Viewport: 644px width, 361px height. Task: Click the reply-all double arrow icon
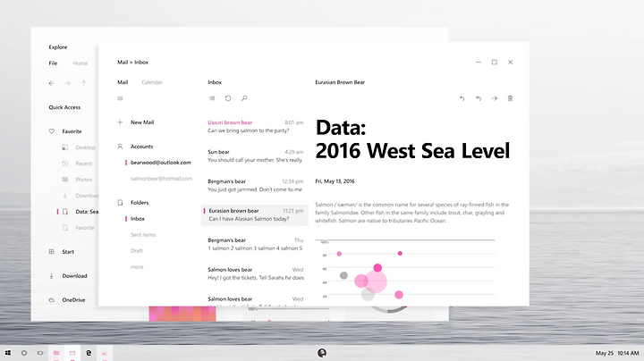[x=478, y=98]
